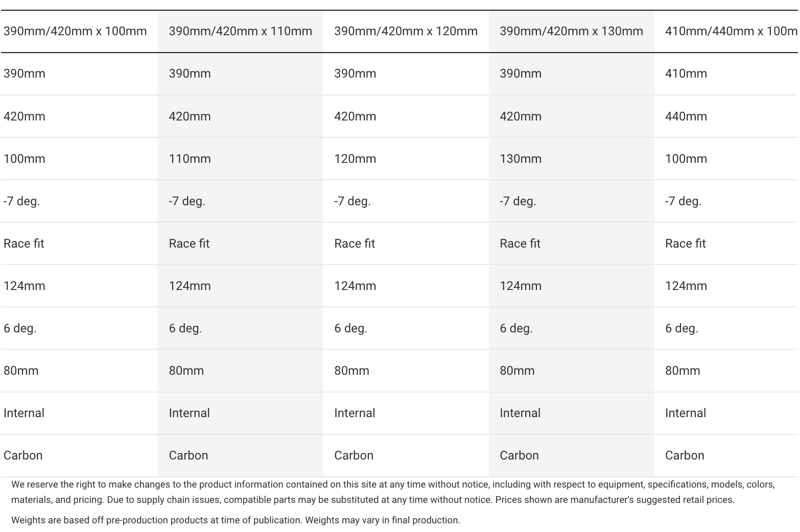Select the 120mm stem length cell

355,159
